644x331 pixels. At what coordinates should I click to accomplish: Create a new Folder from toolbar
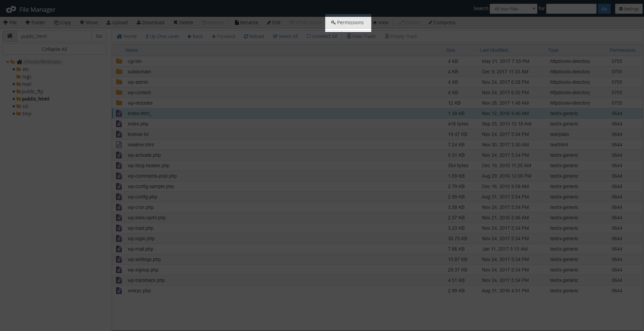35,23
